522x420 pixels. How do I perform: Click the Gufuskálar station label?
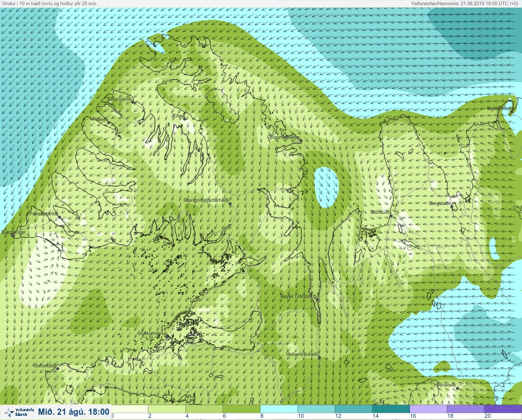point(45,365)
